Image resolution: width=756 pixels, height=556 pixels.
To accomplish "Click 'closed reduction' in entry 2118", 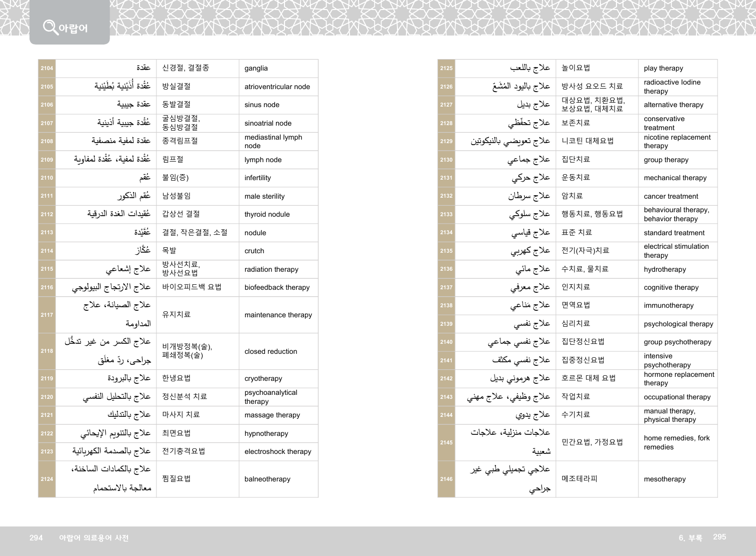I will click(270, 351).
